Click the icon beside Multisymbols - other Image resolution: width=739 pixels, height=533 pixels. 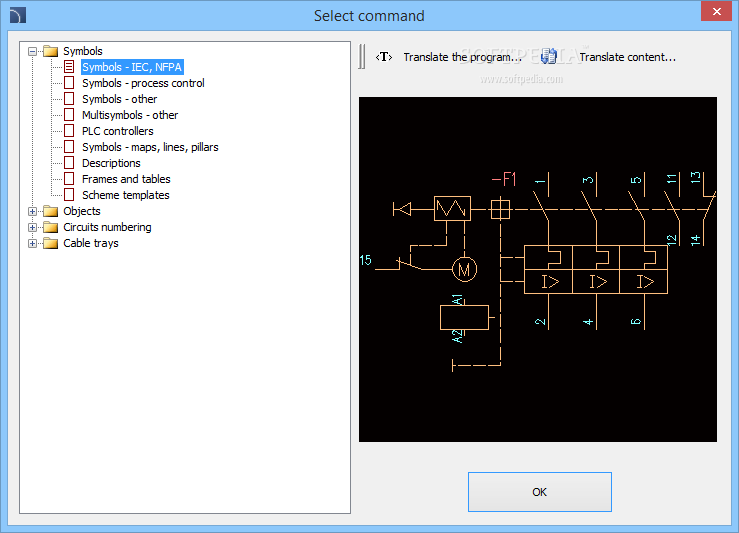pos(69,115)
